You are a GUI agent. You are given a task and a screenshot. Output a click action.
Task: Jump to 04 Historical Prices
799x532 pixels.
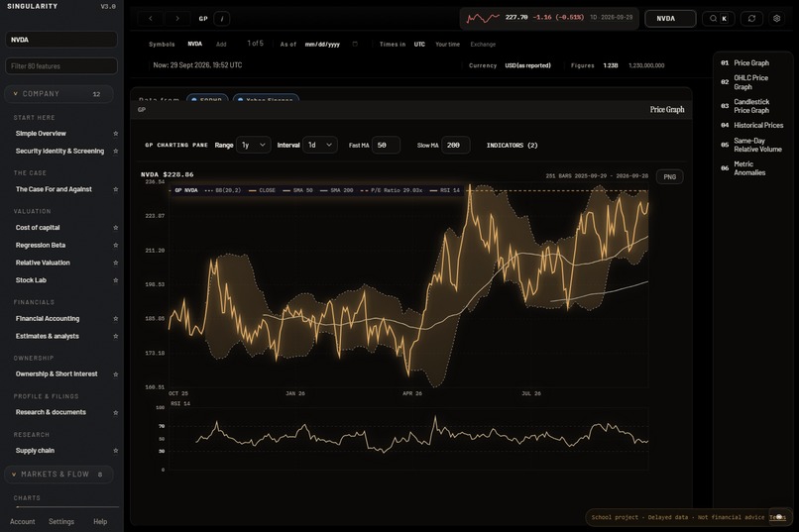752,125
